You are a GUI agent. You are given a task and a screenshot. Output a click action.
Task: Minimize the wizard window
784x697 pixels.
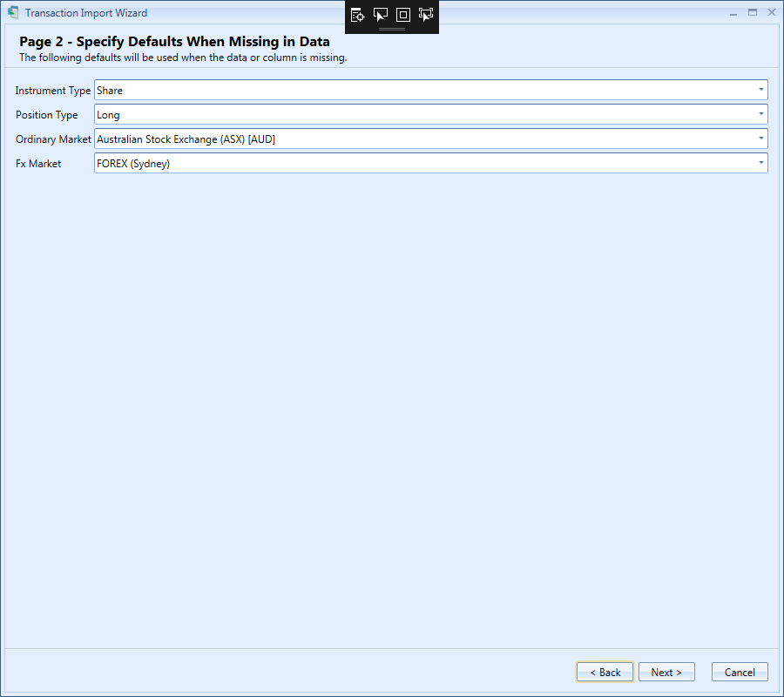tap(733, 13)
